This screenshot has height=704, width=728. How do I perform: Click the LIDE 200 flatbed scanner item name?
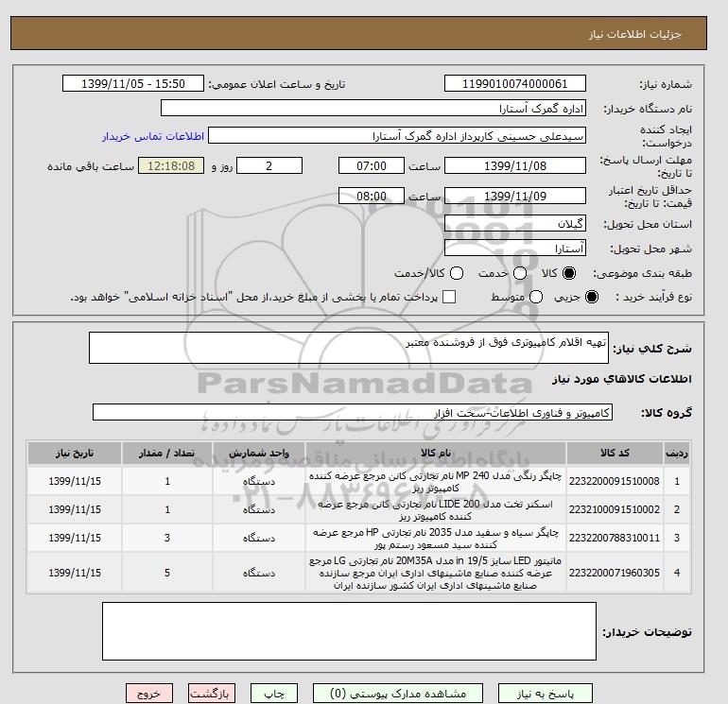coord(436,510)
